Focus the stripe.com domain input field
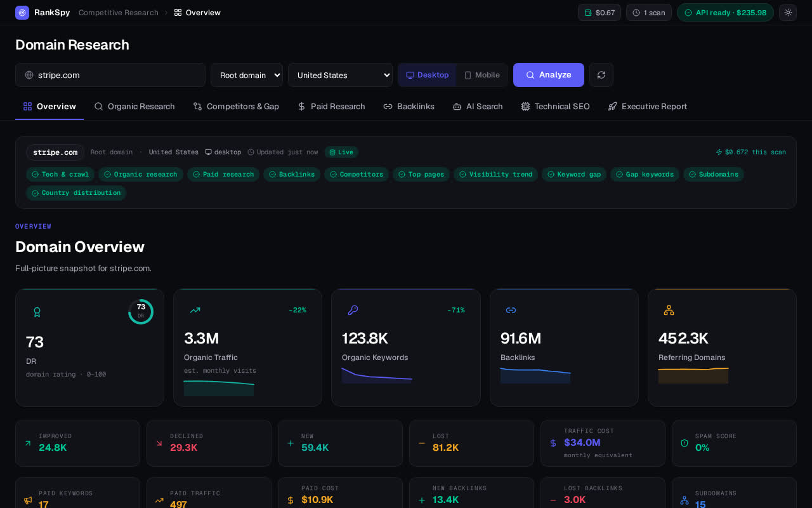The height and width of the screenshot is (508, 812). click(110, 75)
